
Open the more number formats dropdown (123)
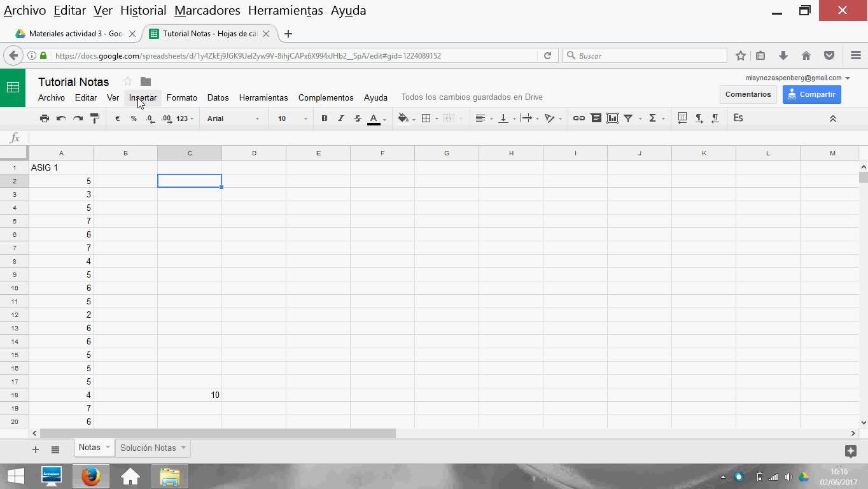coord(185,118)
